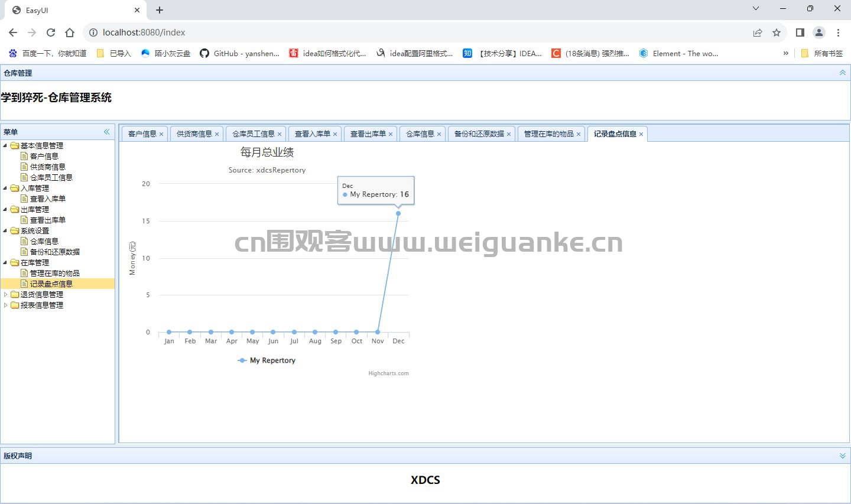Expand the 版权声明 footer panel
851x504 pixels.
click(x=843, y=456)
